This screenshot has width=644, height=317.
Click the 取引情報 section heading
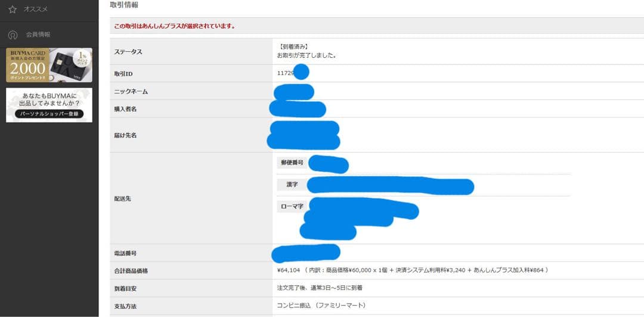click(124, 5)
